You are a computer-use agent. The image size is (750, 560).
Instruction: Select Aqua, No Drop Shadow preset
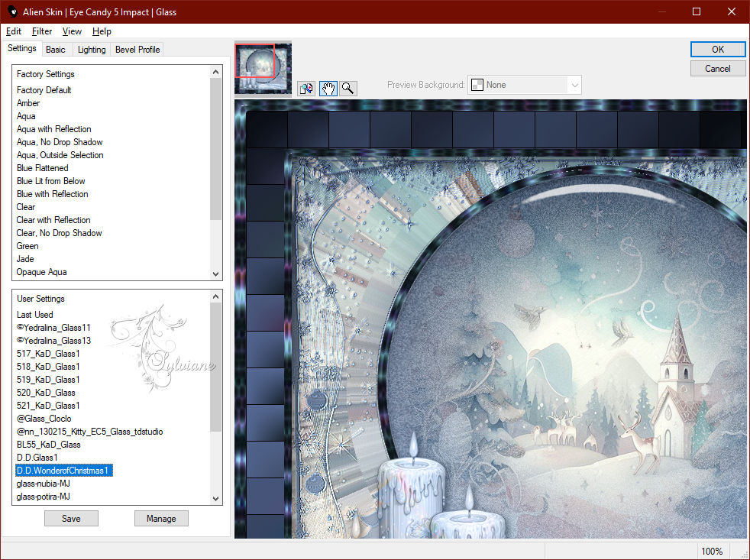60,141
